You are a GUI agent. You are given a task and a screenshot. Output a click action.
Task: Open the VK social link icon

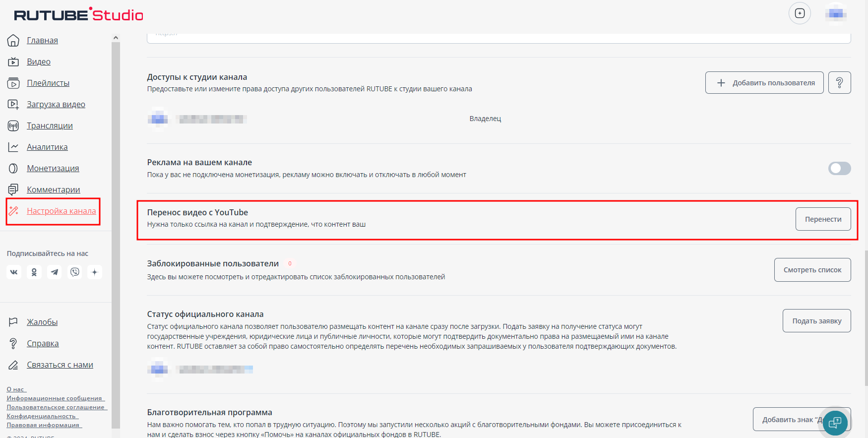(14, 272)
